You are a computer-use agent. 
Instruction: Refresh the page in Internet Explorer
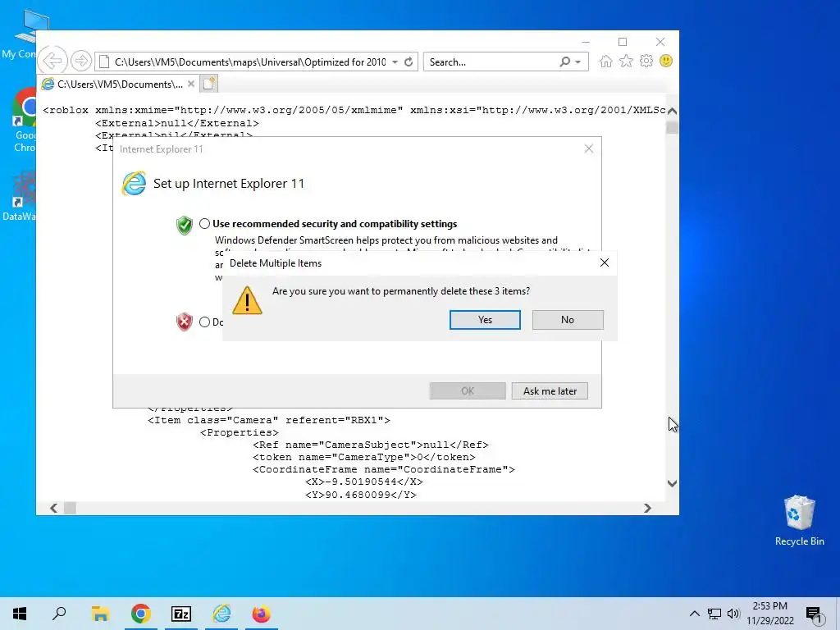point(409,62)
